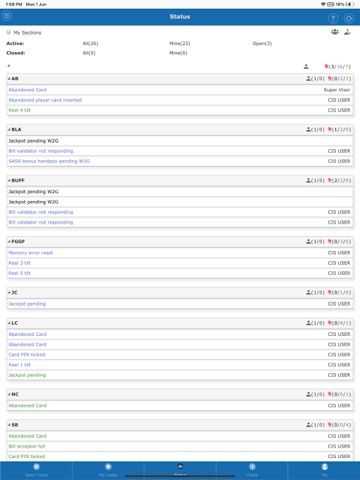The image size is (360, 480).
Task: Collapse the AB section
Action: pos(9,79)
